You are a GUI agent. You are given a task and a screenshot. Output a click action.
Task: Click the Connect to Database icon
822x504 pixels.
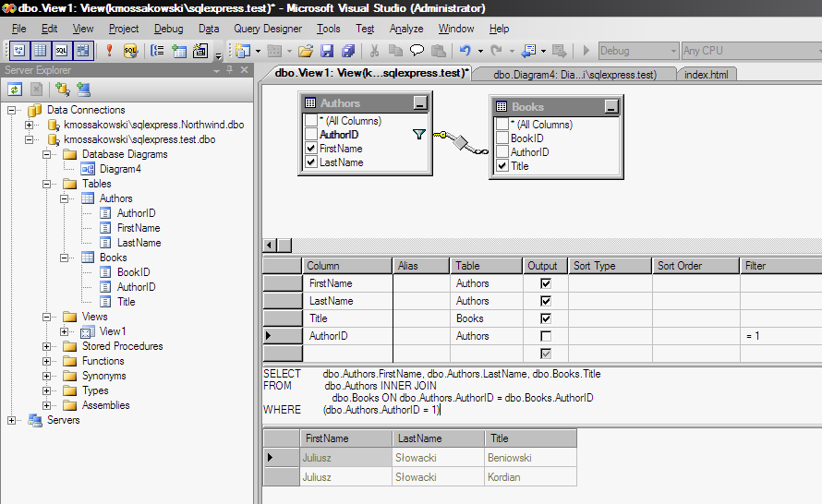63,90
